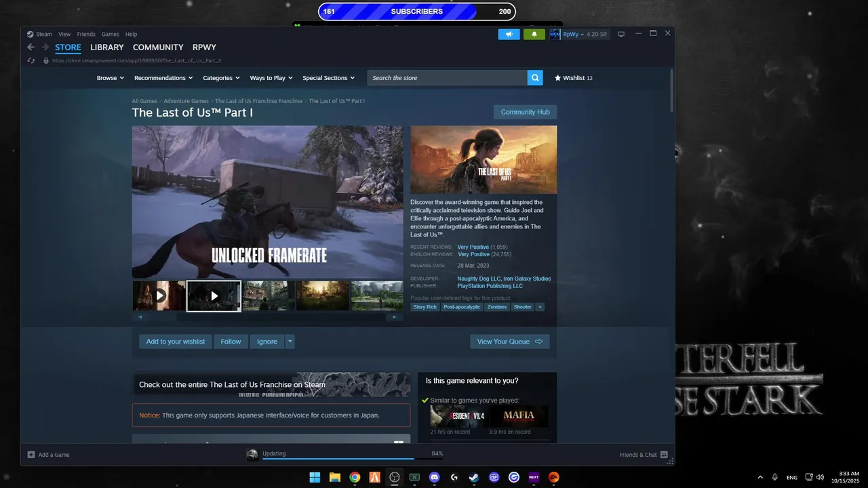Click View Your Queue button
The height and width of the screenshot is (488, 868).
(x=510, y=342)
